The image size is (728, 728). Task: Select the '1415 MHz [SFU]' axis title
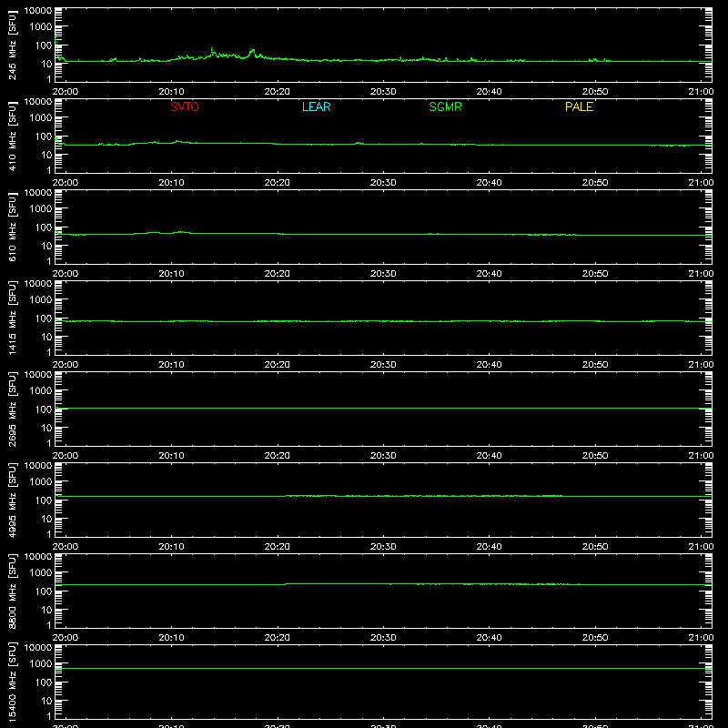[x=12, y=318]
